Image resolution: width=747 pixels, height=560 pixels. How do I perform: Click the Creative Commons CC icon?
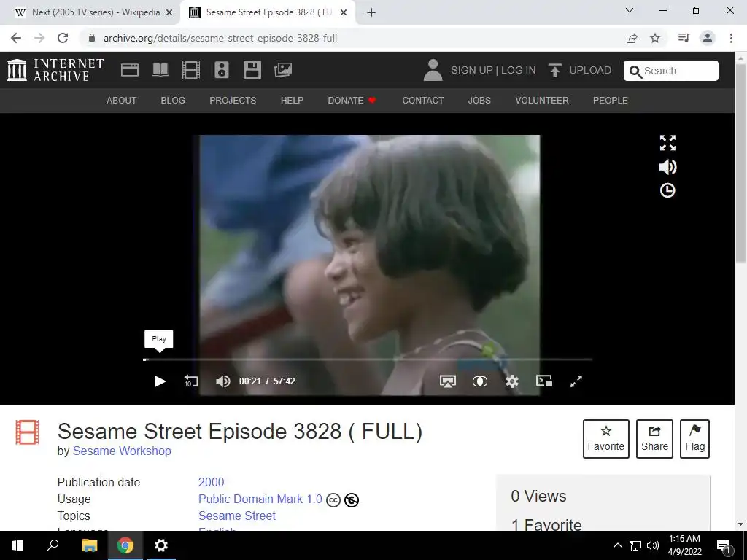pyautogui.click(x=333, y=500)
